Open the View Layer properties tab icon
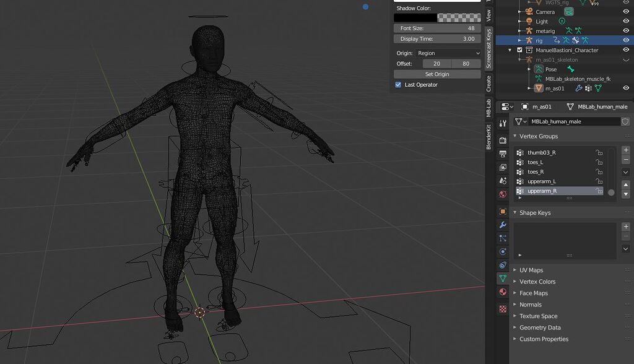634x364 pixels. pos(503,167)
